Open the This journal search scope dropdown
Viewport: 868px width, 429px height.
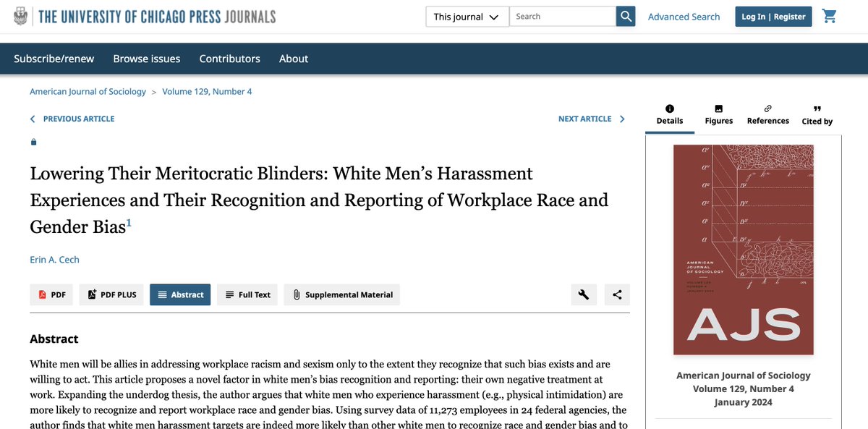(x=467, y=17)
